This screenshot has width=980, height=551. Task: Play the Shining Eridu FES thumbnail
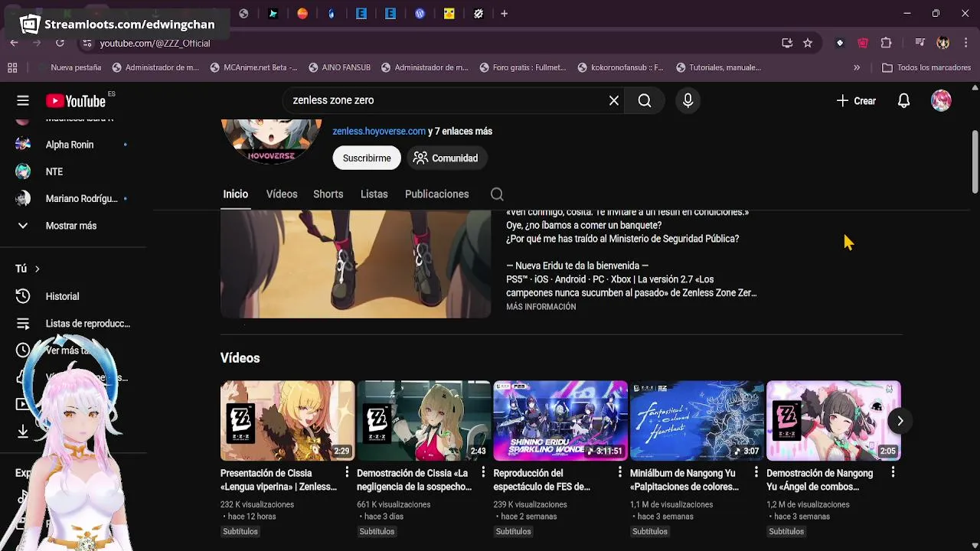pos(560,420)
